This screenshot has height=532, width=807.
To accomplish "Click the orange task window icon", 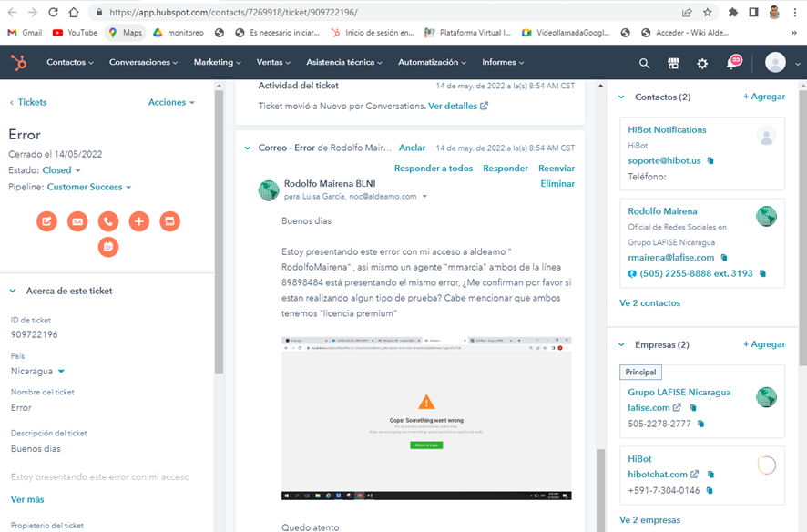I will click(169, 221).
